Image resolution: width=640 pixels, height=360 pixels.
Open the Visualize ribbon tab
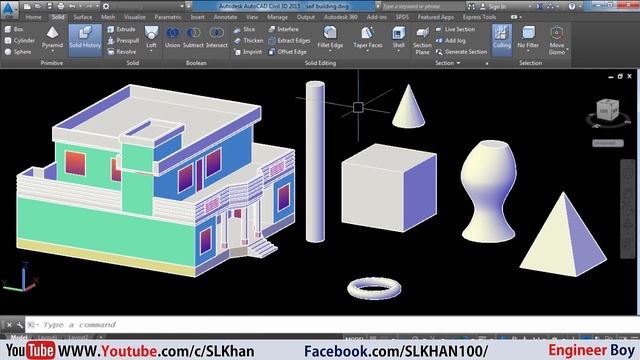coord(135,17)
